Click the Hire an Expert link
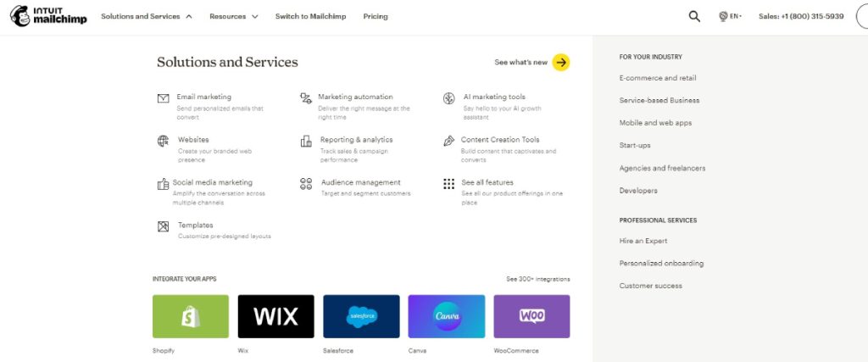This screenshot has height=362, width=868. pos(643,241)
